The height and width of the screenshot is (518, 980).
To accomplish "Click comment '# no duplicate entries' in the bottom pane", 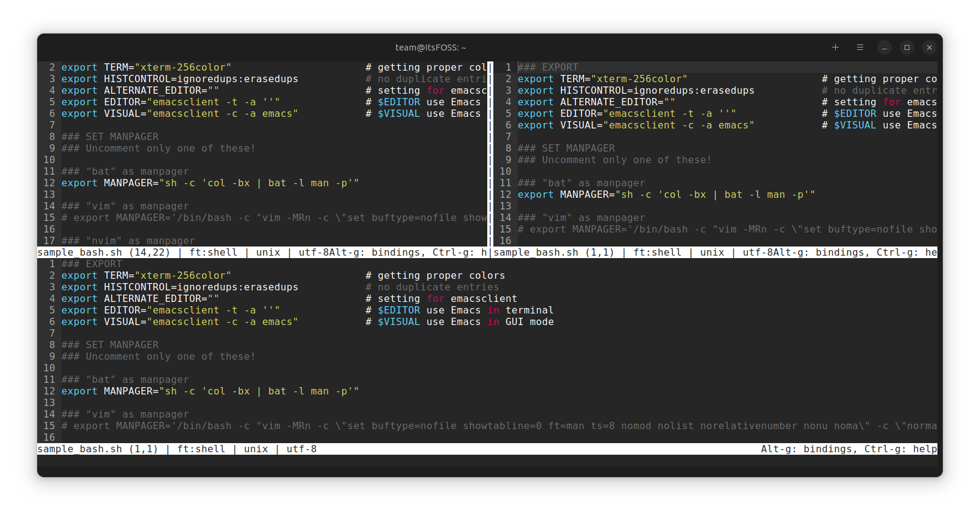I will (x=433, y=287).
